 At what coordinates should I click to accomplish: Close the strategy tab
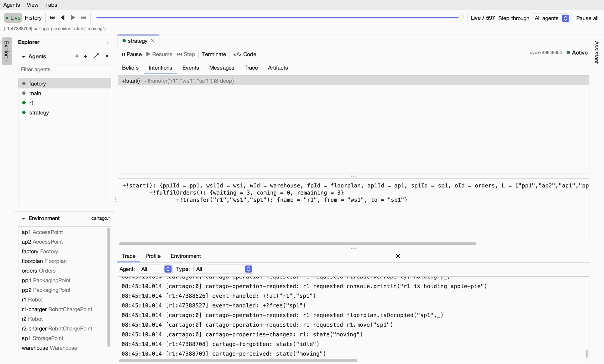(153, 41)
